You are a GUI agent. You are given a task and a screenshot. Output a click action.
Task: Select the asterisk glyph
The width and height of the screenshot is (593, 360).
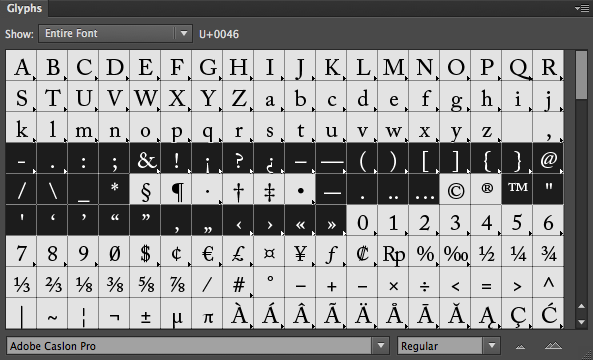click(114, 189)
